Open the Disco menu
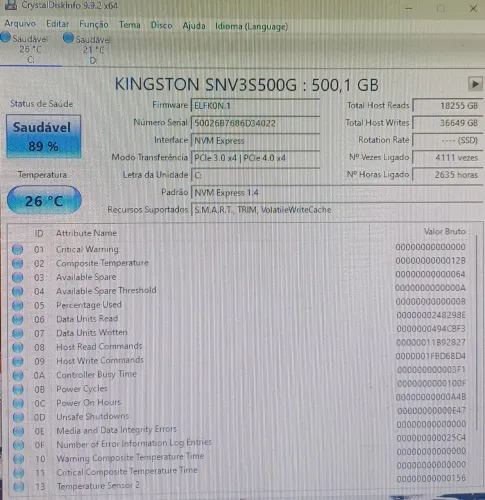This screenshot has width=485, height=500. (161, 25)
